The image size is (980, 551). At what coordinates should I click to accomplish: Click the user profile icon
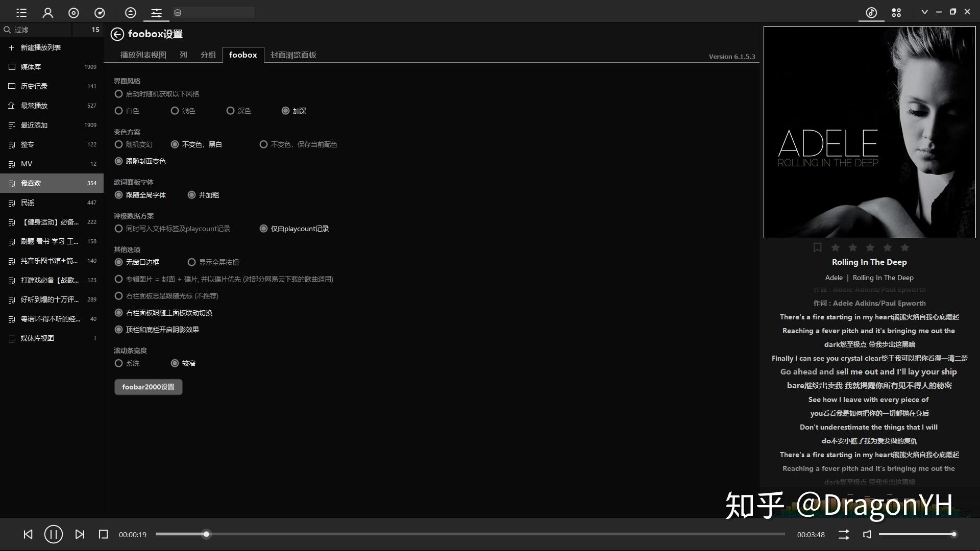point(48,12)
